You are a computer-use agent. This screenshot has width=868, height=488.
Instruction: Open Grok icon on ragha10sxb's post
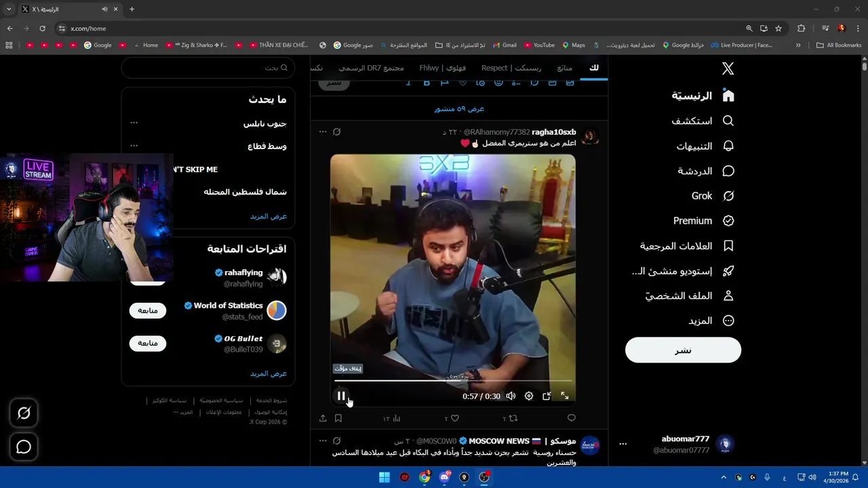pos(337,131)
